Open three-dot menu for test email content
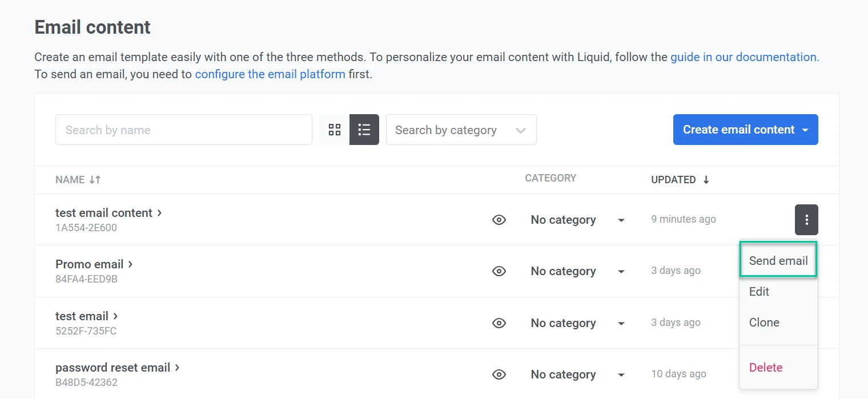 click(x=806, y=220)
